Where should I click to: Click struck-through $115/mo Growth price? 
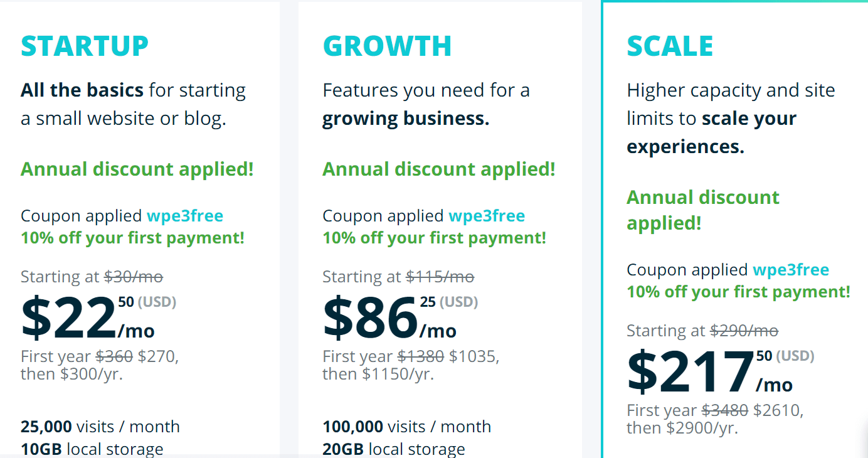pos(440,277)
